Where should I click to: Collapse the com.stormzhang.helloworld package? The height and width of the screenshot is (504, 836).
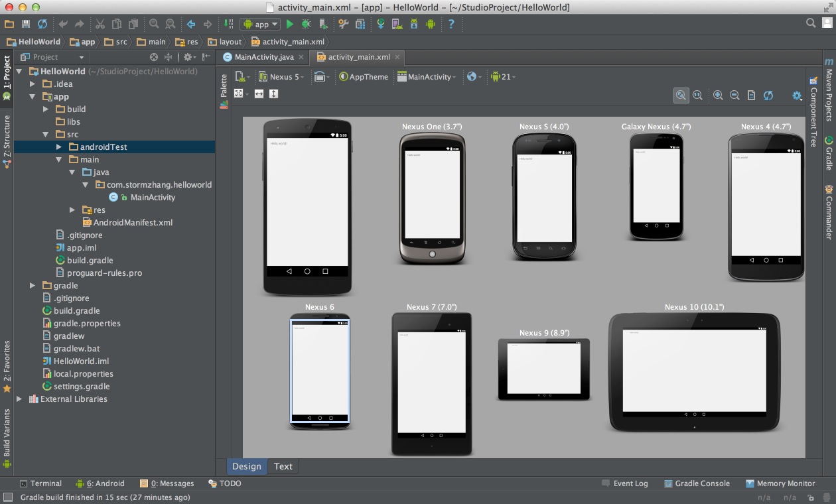pos(84,184)
